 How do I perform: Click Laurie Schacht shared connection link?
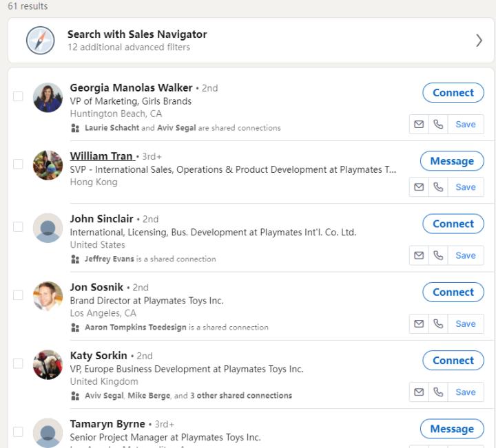(x=112, y=128)
